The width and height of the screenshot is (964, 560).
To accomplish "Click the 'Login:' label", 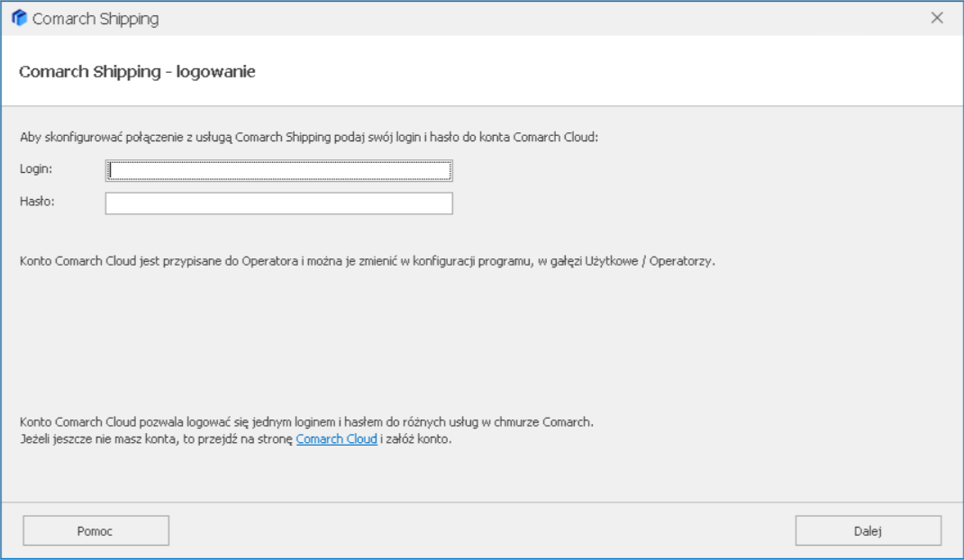I will pos(36,168).
